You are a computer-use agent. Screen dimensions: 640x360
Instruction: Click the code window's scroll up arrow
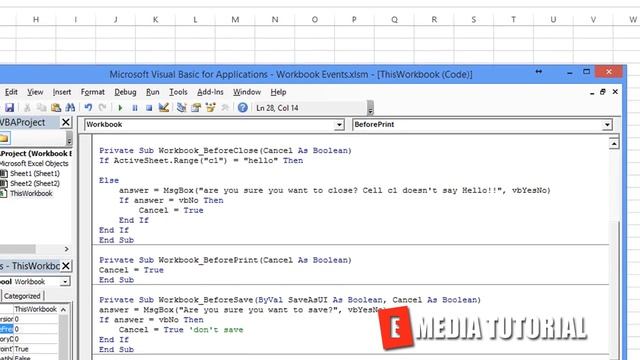[x=614, y=144]
